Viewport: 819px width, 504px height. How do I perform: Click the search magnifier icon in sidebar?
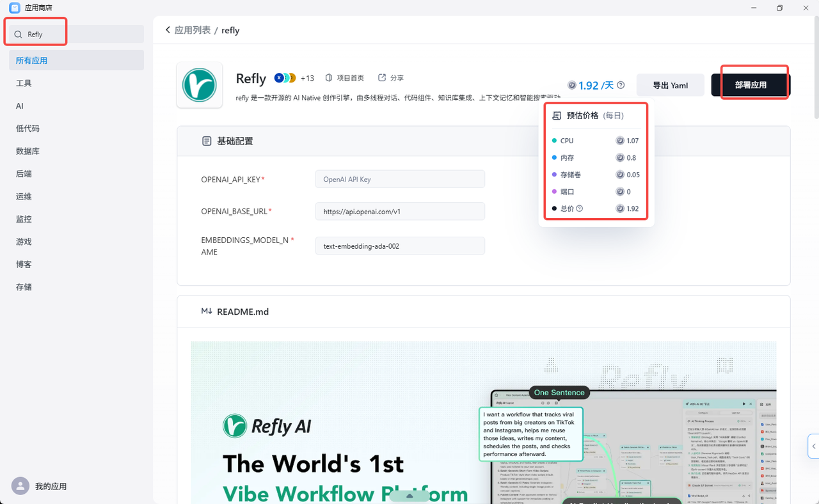pos(18,35)
